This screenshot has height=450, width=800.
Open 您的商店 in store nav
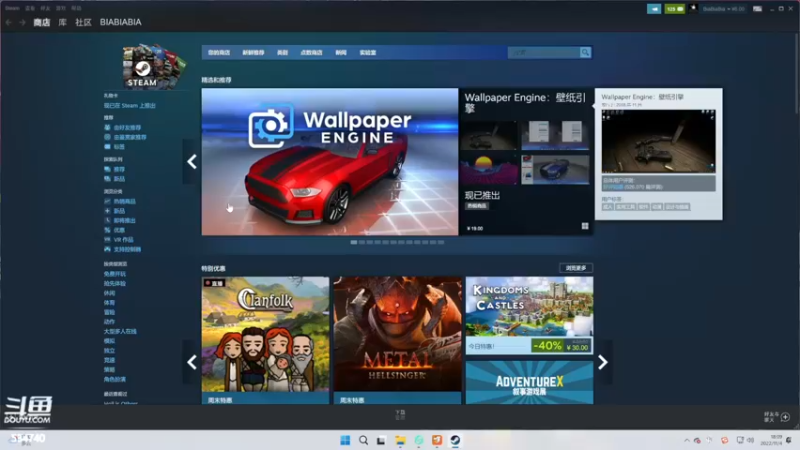click(219, 53)
